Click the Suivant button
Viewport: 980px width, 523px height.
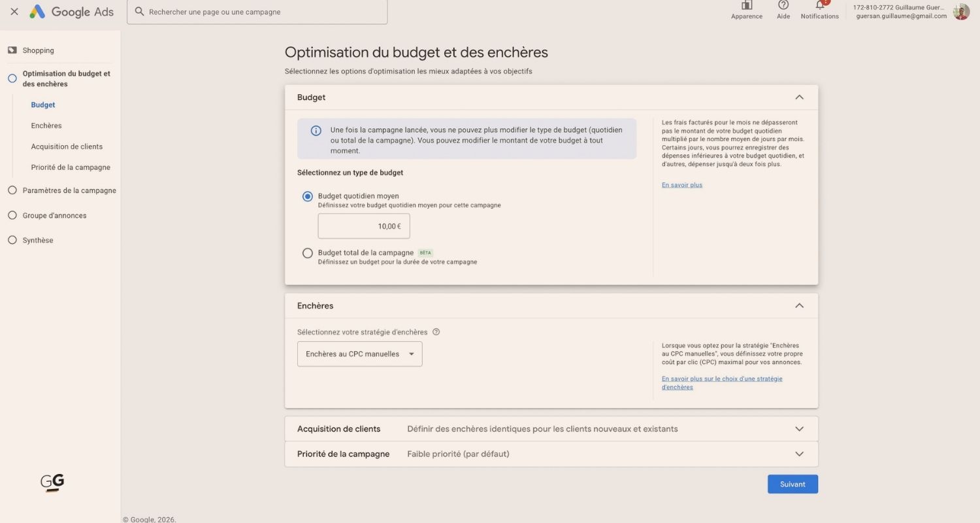click(792, 484)
